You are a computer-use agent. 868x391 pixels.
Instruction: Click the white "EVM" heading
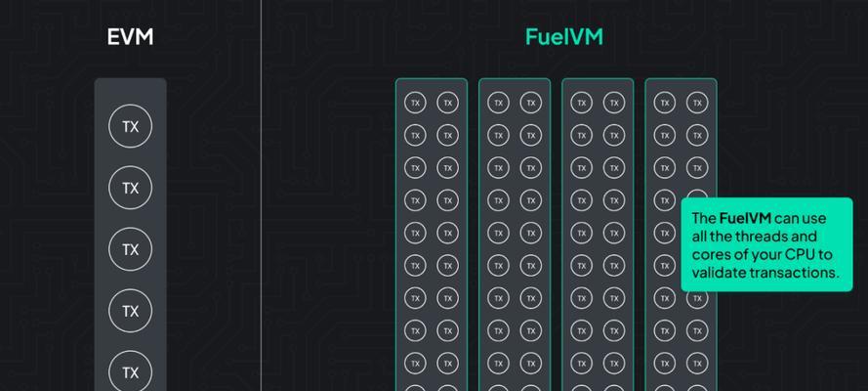click(x=130, y=37)
